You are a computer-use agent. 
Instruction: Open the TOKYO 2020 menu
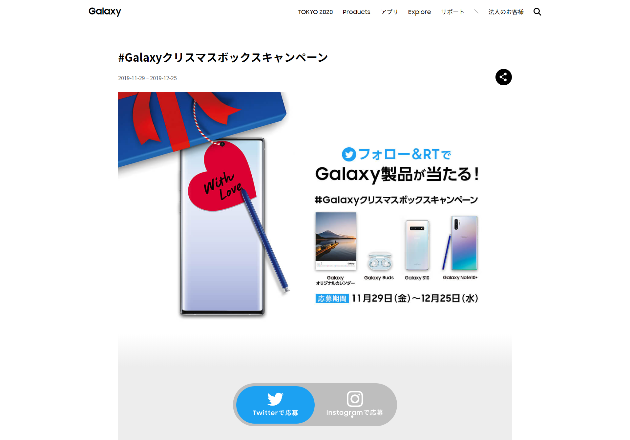315,12
